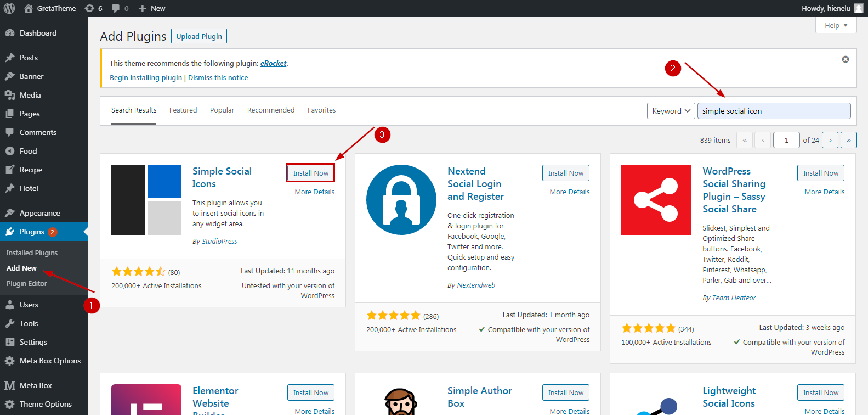Open the GretaTheme site home icon
Viewport: 868px width, 415px height.
pyautogui.click(x=29, y=8)
